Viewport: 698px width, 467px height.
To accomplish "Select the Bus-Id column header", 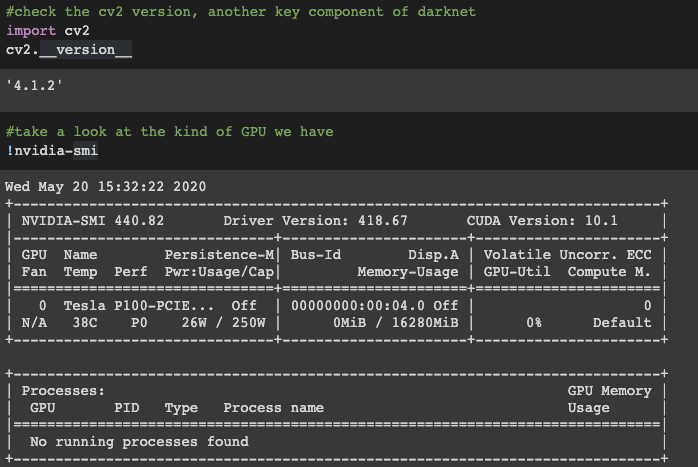I will coord(316,255).
